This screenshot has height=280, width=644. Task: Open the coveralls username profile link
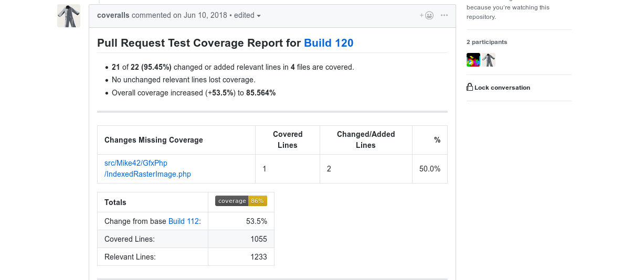pos(113,15)
